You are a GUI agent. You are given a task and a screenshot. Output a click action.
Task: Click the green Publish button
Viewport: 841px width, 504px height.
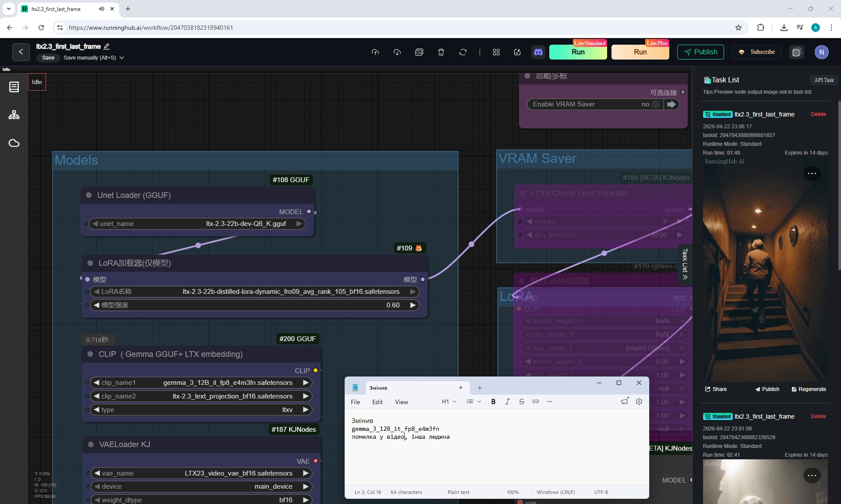(x=700, y=52)
